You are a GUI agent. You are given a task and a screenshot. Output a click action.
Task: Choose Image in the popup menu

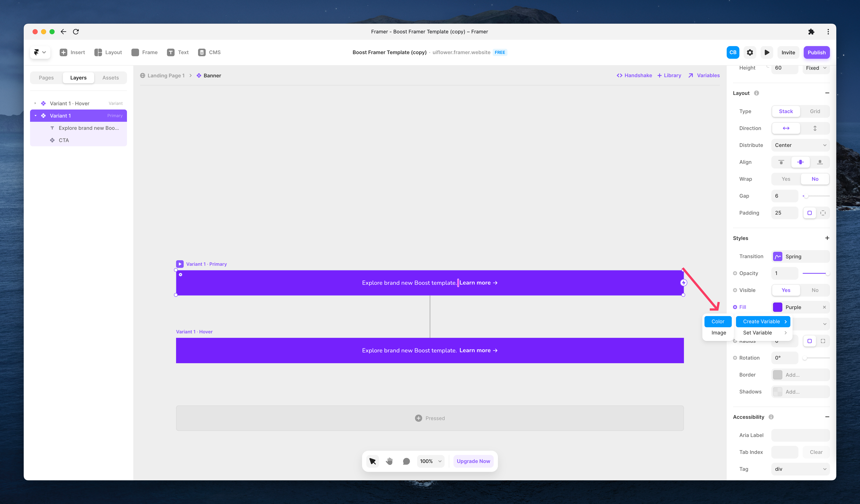718,333
